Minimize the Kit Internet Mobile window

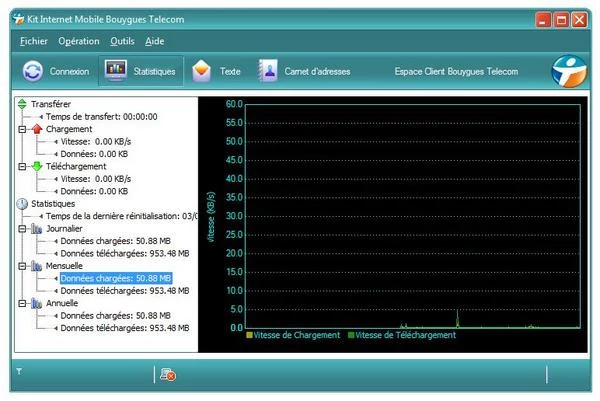(x=543, y=20)
